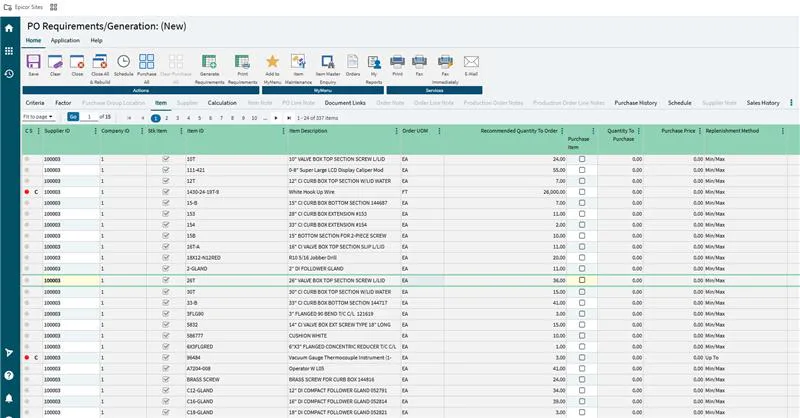The height and width of the screenshot is (418, 800).
Task: Click the Generate Requirements icon
Action: pyautogui.click(x=209, y=62)
